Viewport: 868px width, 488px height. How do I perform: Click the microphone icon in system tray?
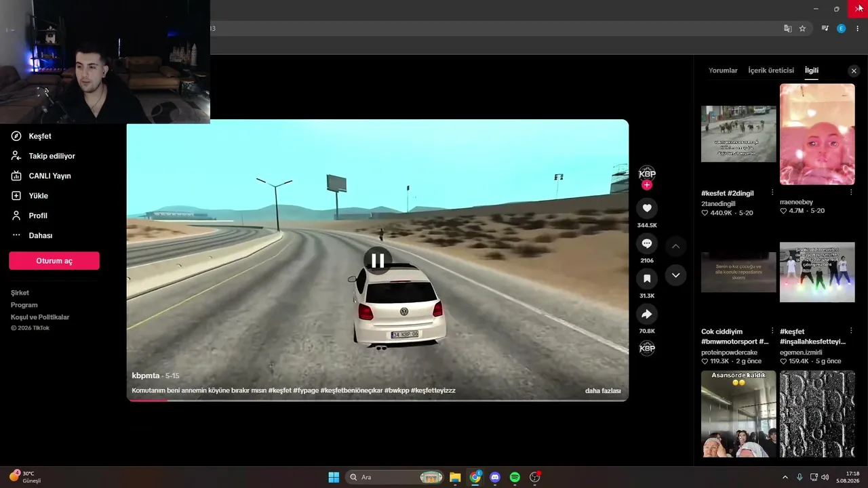coord(800,477)
